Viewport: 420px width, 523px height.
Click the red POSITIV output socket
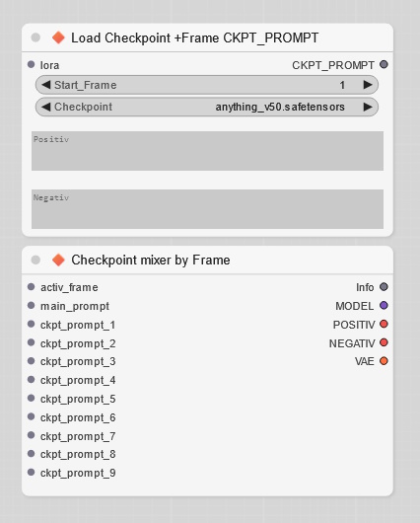(x=384, y=324)
